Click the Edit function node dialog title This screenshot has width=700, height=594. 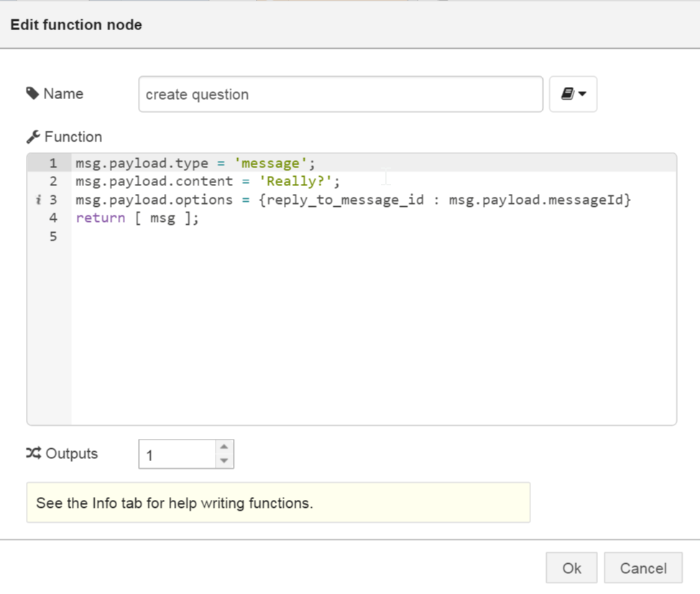(x=76, y=24)
